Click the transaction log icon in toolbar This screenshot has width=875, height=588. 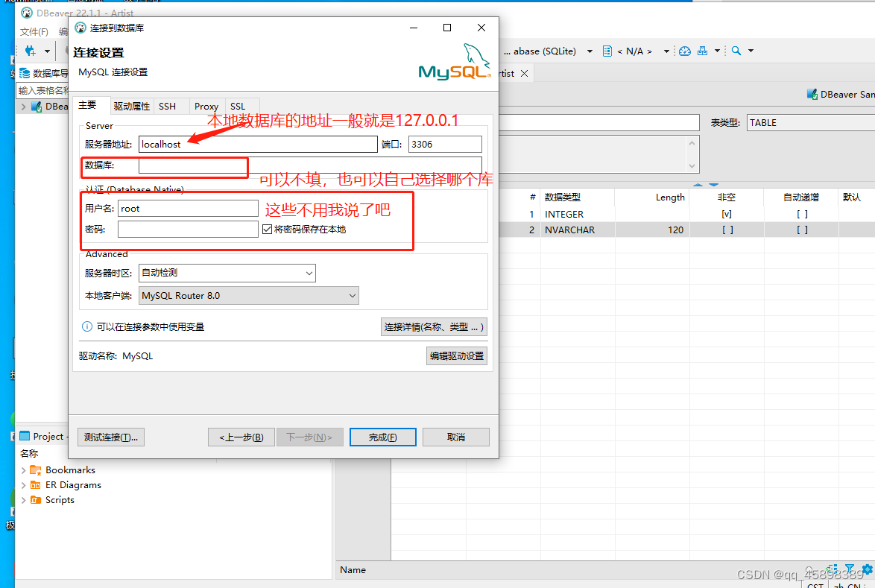click(703, 51)
